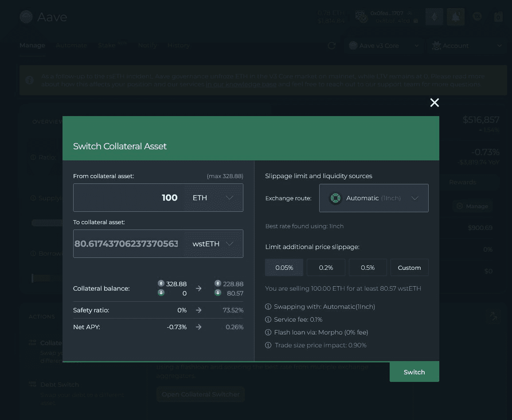Close the Switch Collateral Asset dialog

(434, 102)
